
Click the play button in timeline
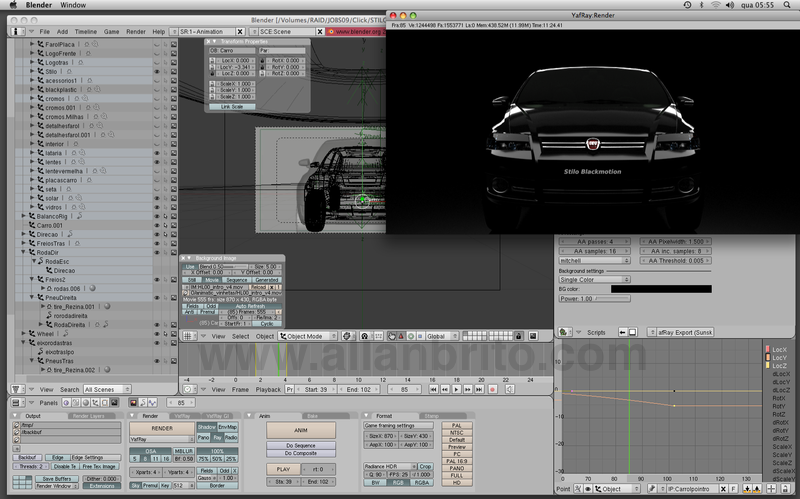click(456, 389)
